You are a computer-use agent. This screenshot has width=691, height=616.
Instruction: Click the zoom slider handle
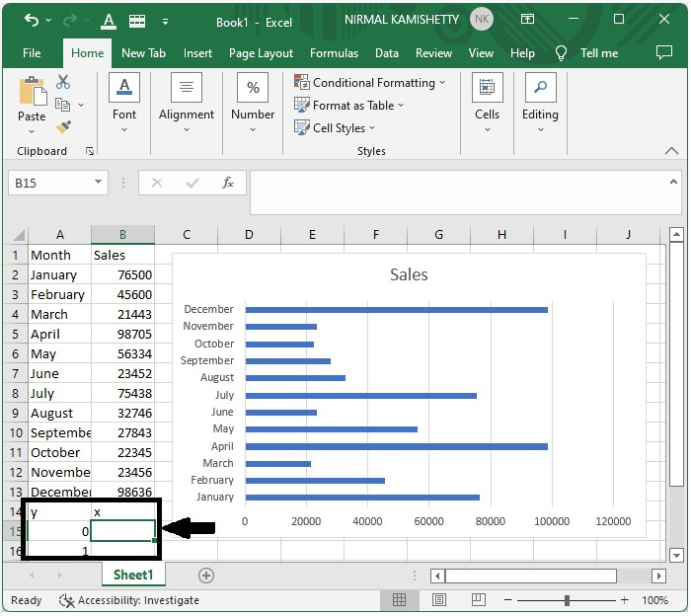567,600
